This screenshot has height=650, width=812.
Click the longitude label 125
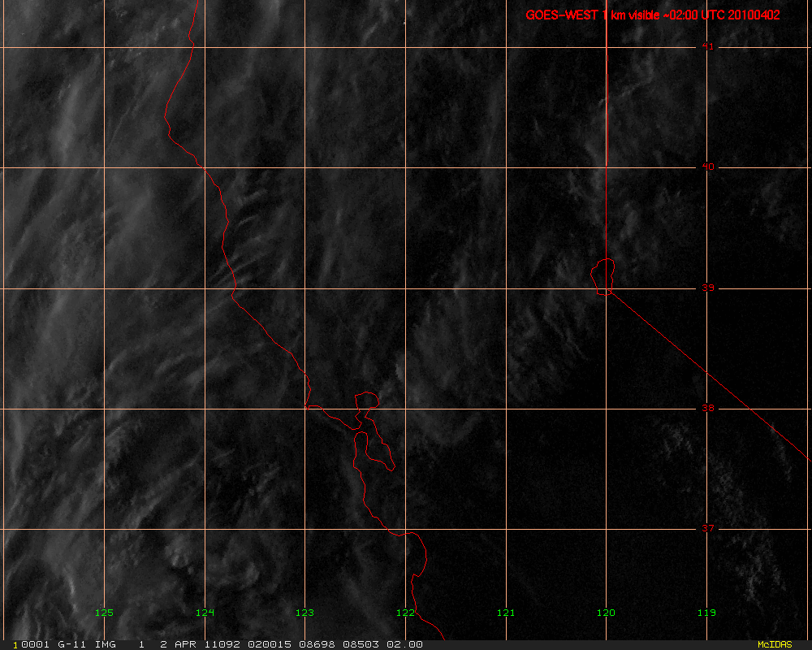(104, 613)
